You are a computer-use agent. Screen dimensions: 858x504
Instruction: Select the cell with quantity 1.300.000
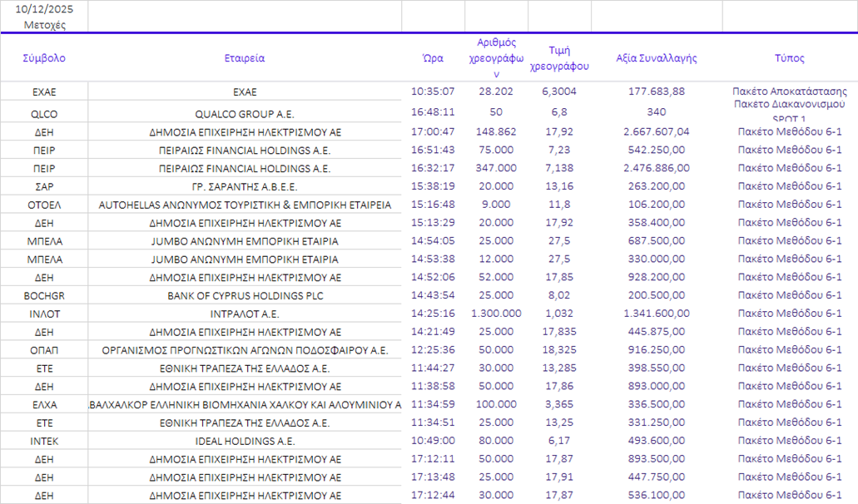click(x=496, y=314)
